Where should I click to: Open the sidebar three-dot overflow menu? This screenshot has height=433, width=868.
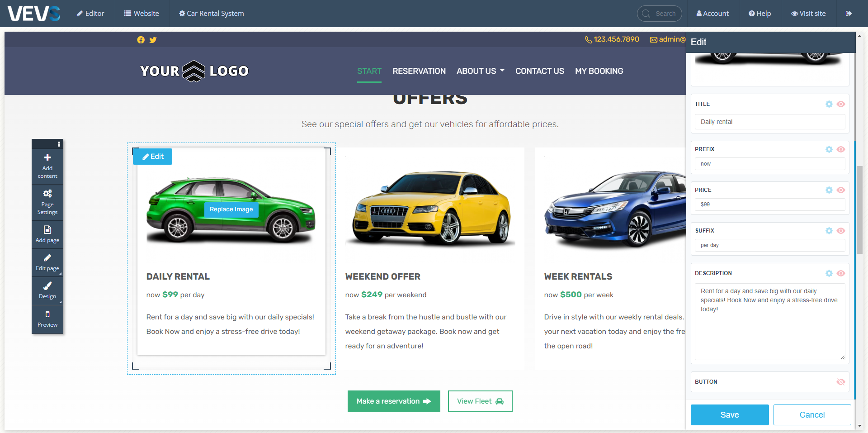(x=59, y=144)
